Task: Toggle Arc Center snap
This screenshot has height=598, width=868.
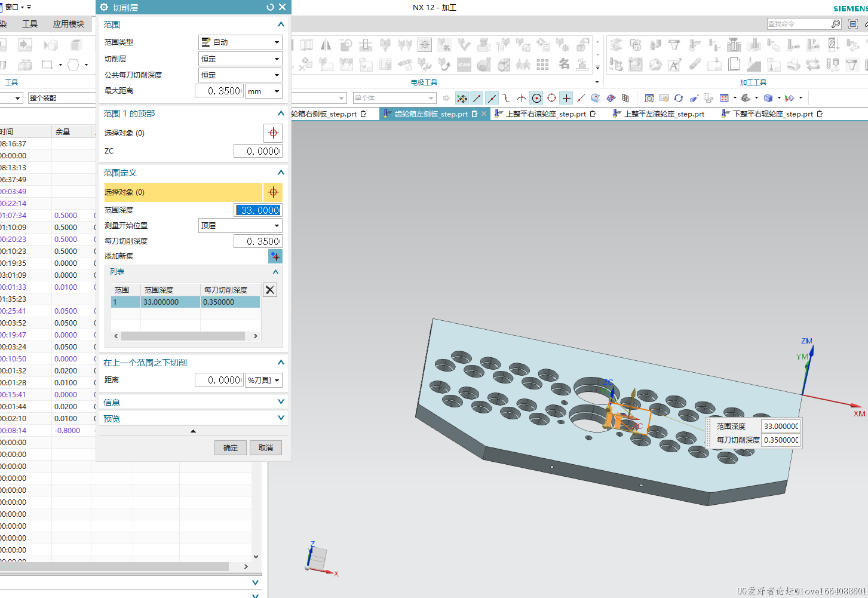Action: point(536,98)
